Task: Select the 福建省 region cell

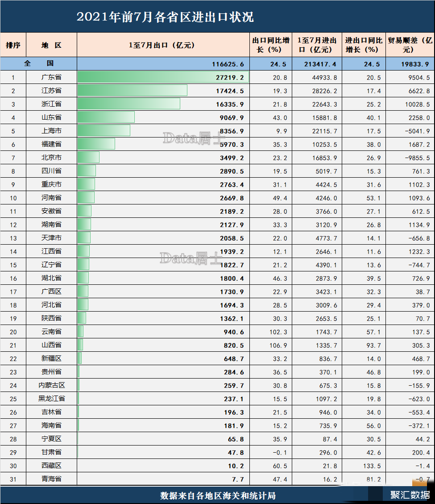Action: tap(51, 144)
